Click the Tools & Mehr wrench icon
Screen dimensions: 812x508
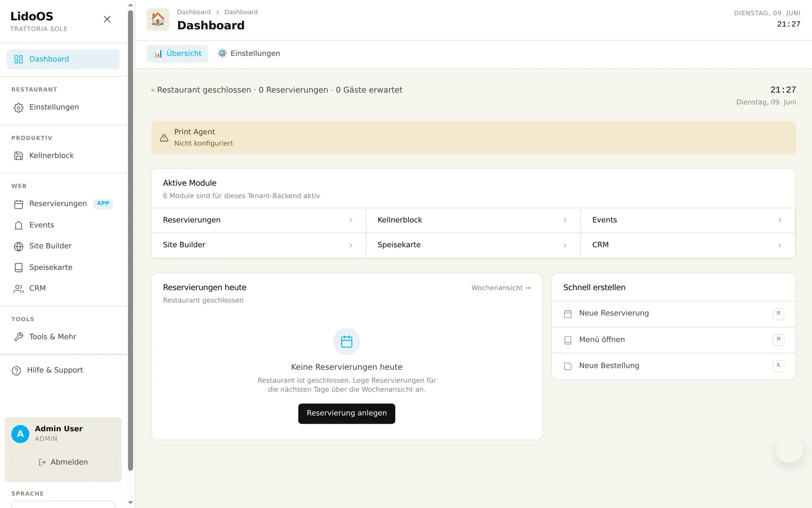point(19,337)
